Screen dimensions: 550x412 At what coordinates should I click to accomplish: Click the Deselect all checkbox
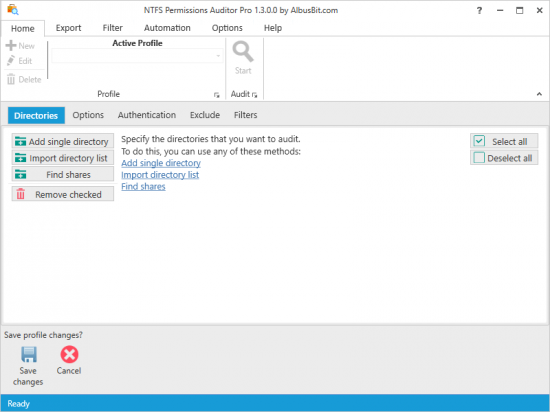point(479,157)
